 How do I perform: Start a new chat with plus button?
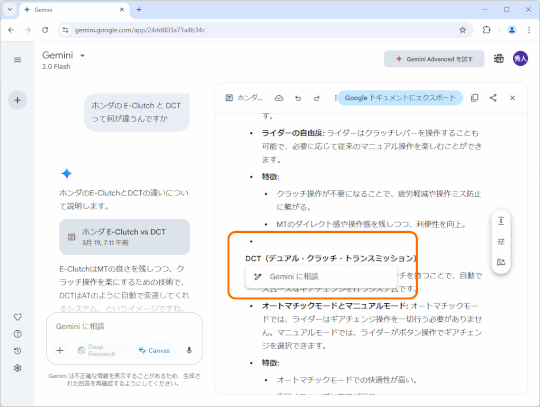pos(18,101)
